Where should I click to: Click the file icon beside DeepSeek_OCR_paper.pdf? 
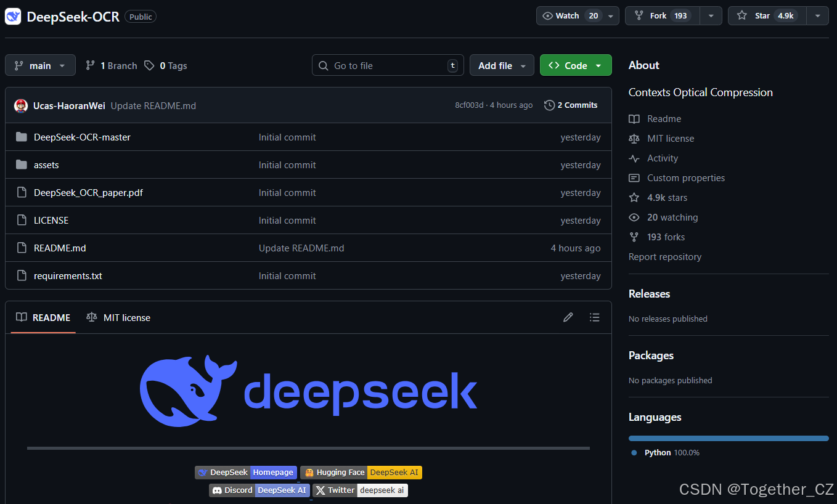coord(22,193)
